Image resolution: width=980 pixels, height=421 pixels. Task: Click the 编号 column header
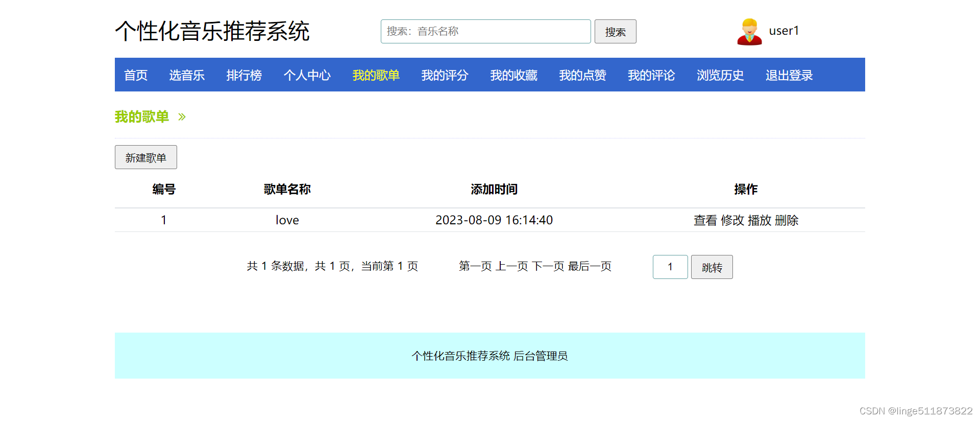164,190
